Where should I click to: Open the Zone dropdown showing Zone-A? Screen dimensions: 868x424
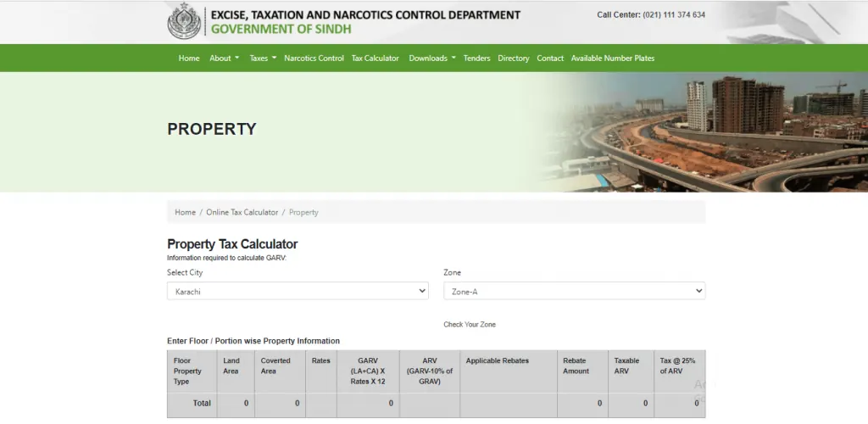pyautogui.click(x=574, y=291)
